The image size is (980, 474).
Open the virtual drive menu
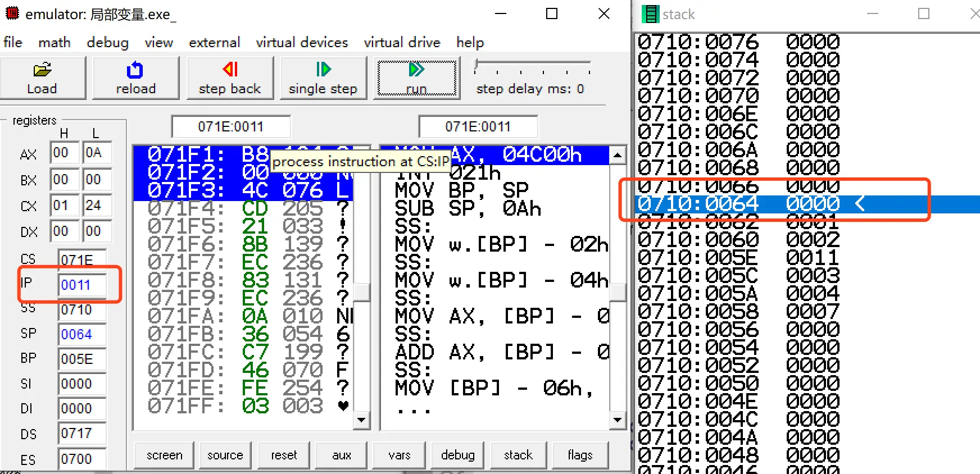coord(402,43)
